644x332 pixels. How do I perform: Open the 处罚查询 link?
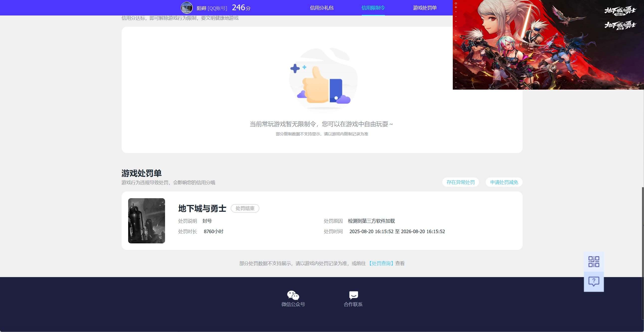(381, 263)
